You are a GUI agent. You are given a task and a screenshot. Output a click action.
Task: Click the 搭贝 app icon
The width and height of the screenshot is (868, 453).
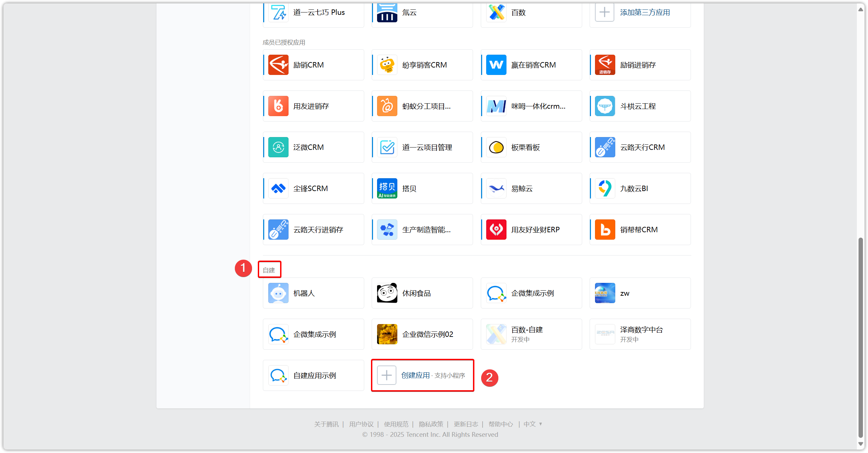click(x=387, y=188)
